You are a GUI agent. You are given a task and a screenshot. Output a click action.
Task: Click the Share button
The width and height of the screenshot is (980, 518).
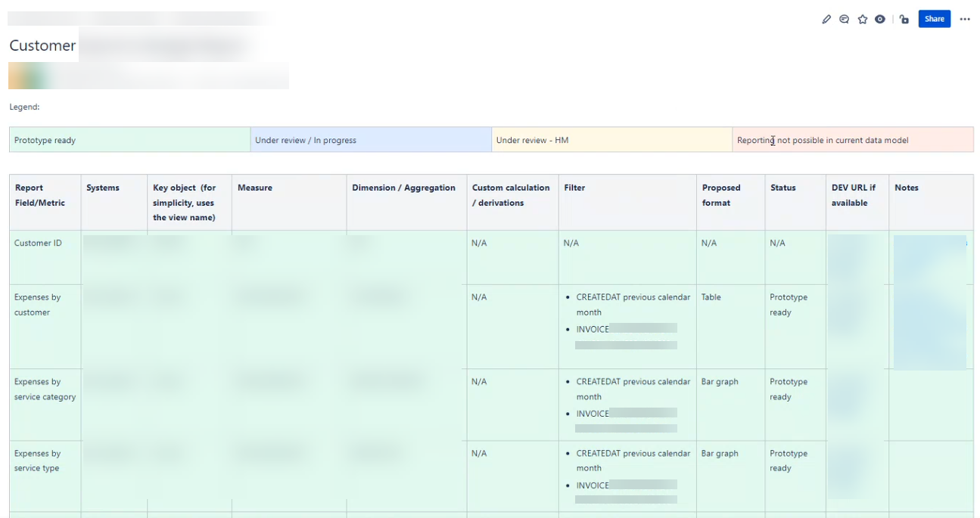(934, 19)
